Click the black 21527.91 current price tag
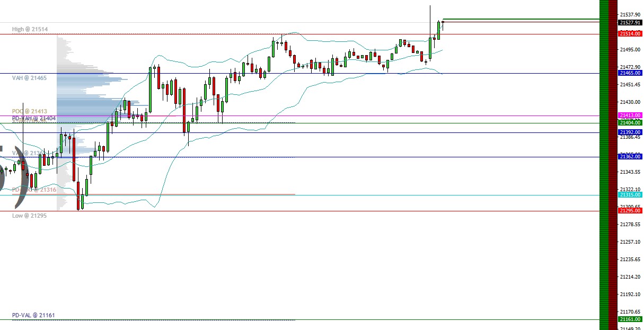The height and width of the screenshot is (330, 644). click(x=630, y=23)
